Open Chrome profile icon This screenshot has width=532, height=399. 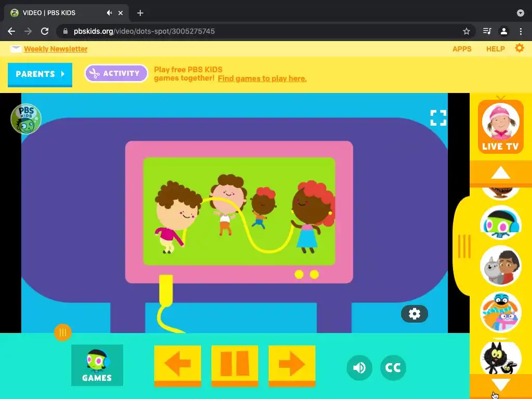(x=504, y=31)
